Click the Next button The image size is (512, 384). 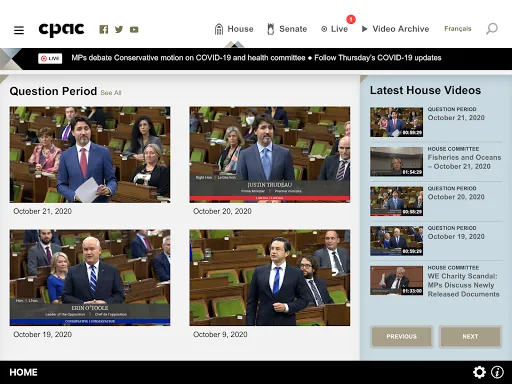[x=470, y=336]
